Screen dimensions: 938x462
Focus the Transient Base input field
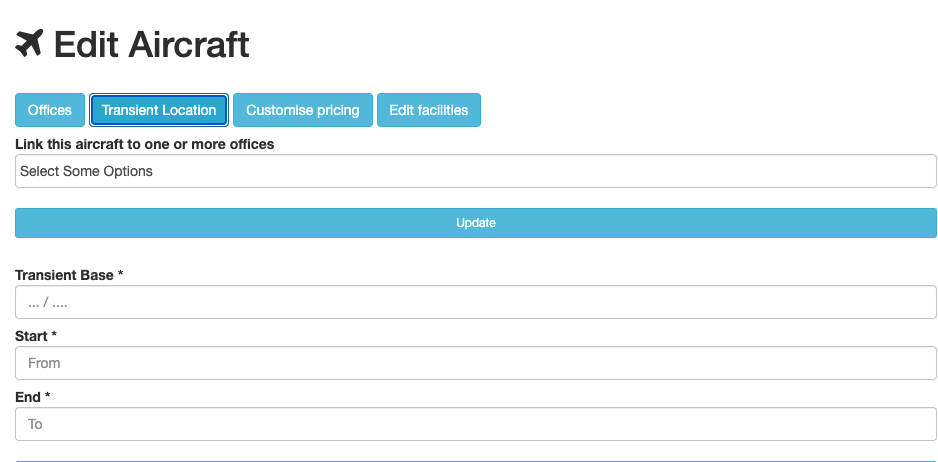(476, 302)
